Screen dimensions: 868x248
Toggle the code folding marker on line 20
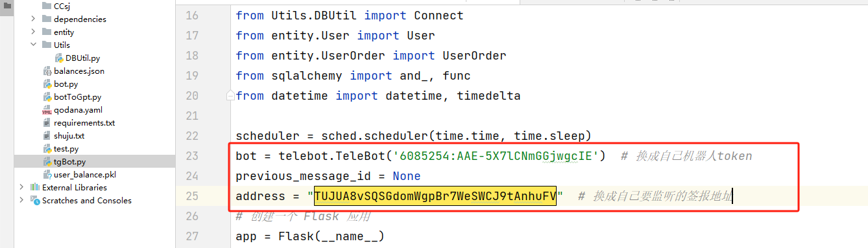tap(230, 96)
